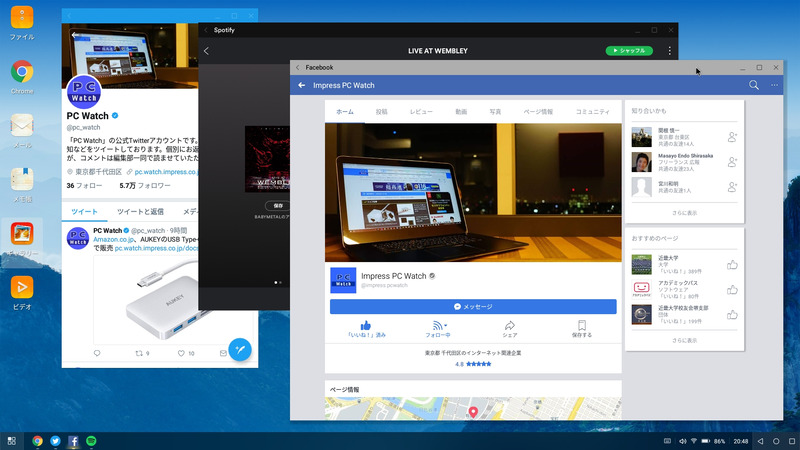Screen dimensions: 800x450
Task: Click the Twitter compose tweet floating button
Action: pyautogui.click(x=240, y=349)
